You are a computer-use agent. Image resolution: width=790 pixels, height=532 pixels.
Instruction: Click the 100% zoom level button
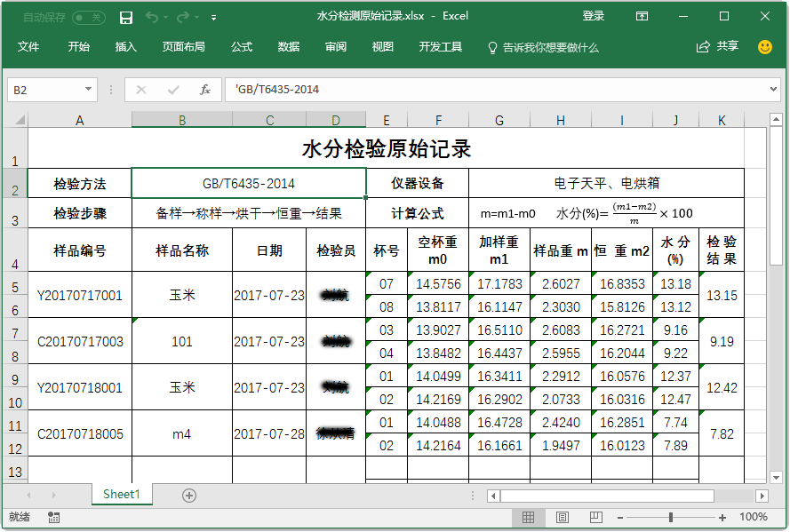pos(754,517)
